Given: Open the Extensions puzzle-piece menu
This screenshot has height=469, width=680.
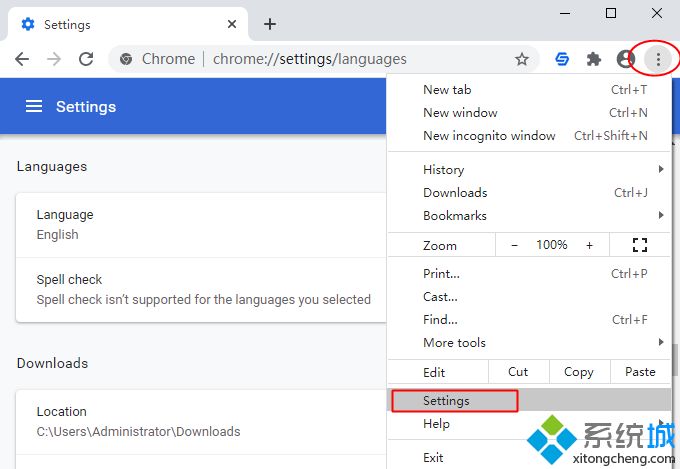Looking at the screenshot, I should click(x=594, y=59).
